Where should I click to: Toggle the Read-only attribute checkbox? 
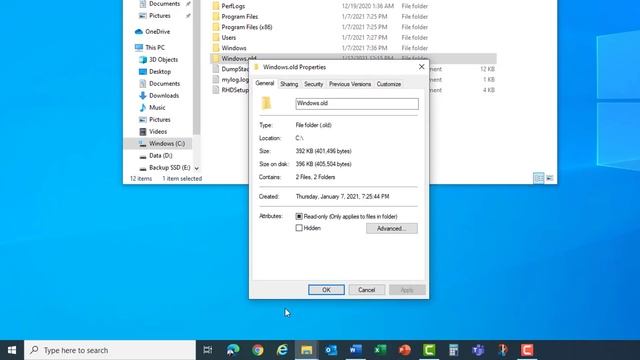tap(299, 216)
